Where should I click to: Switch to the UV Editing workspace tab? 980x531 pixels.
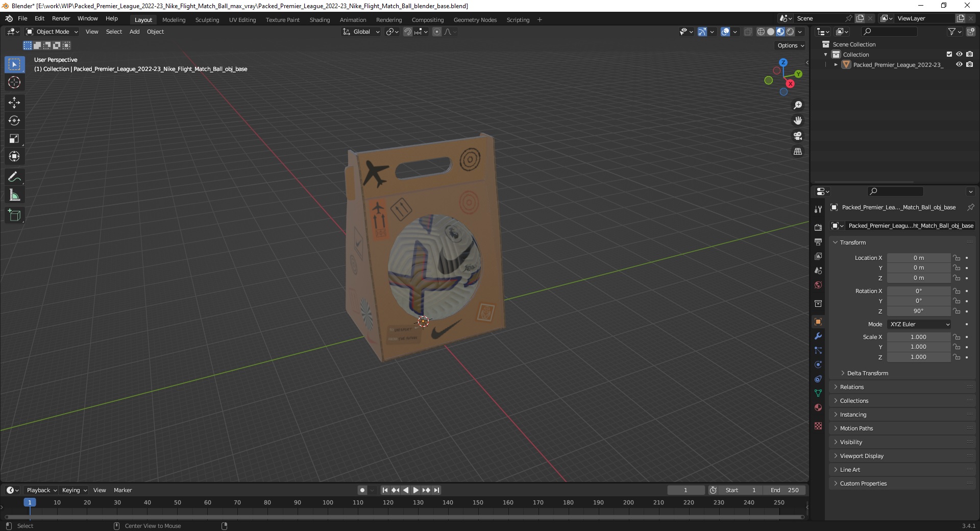242,20
